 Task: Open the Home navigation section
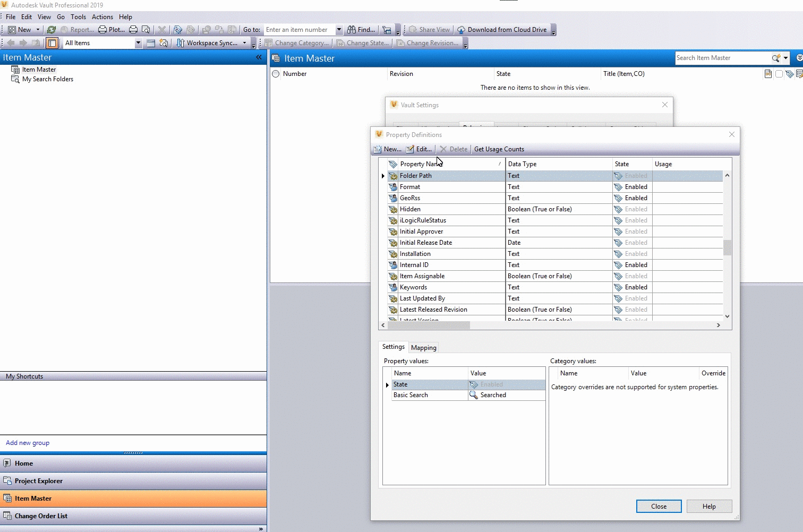133,464
